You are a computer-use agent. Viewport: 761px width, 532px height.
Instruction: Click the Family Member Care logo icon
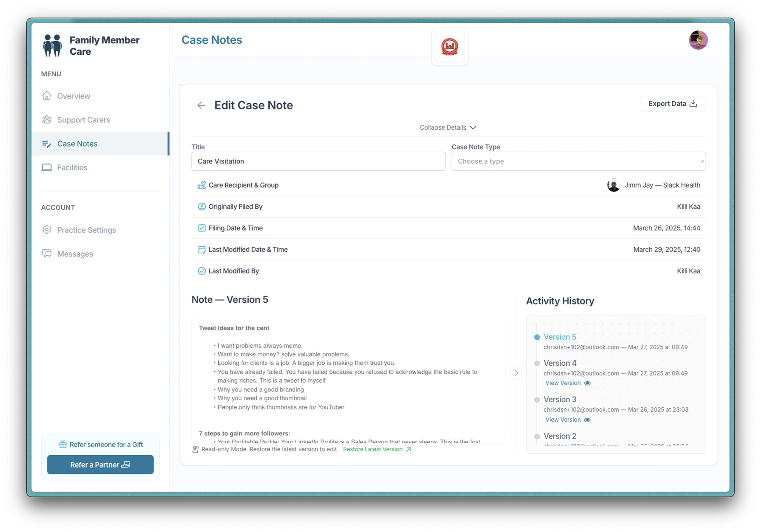[52, 46]
